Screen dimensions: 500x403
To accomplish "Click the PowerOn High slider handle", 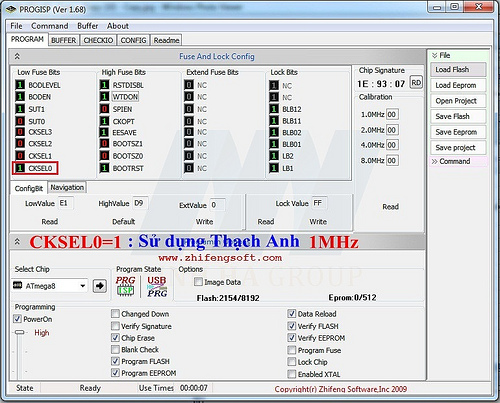I will (20, 332).
